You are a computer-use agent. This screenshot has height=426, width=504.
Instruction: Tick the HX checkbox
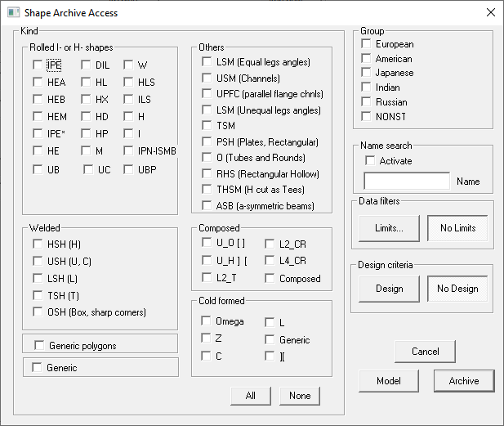[x=86, y=99]
